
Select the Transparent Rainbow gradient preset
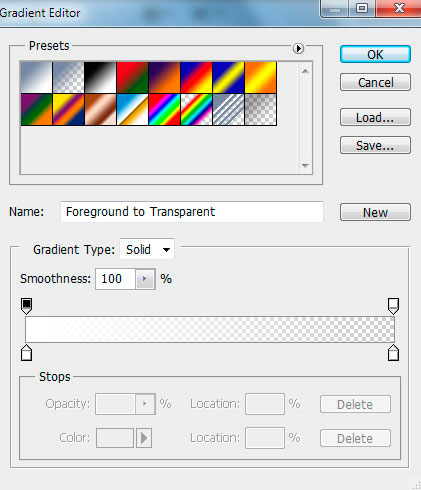pyautogui.click(x=196, y=110)
